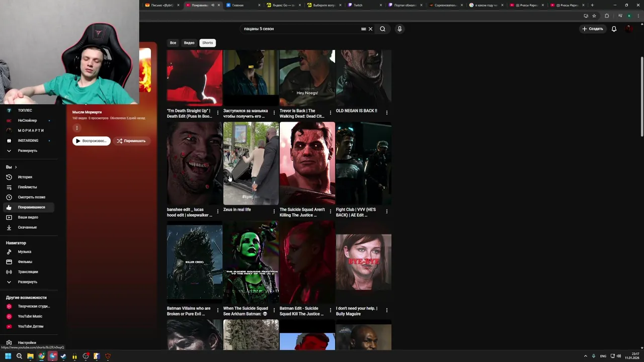644x362 pixels.
Task: Open options menu for Zeus in real life
Action: click(274, 211)
